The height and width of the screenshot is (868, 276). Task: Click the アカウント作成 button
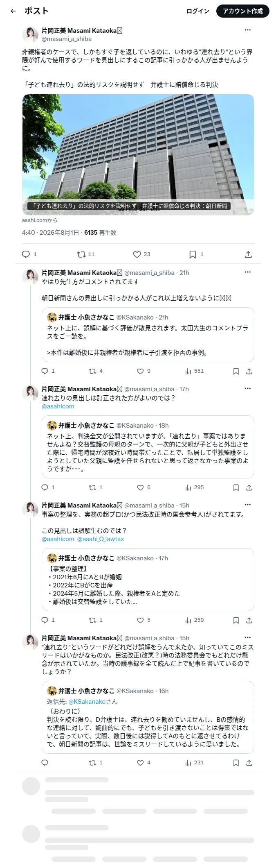[242, 11]
